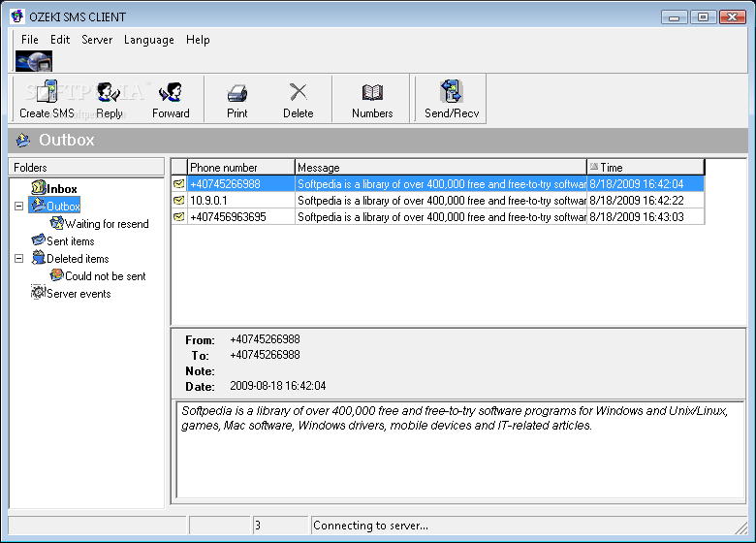Select phone number cell 10.9.0.1

coord(240,200)
